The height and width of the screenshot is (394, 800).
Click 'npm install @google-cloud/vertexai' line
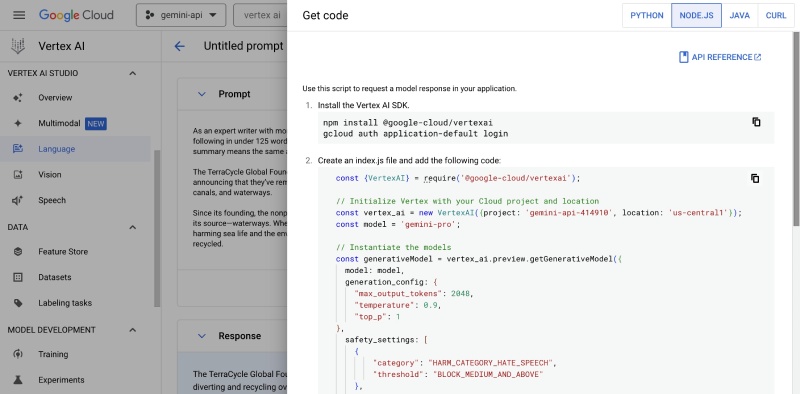pos(408,122)
